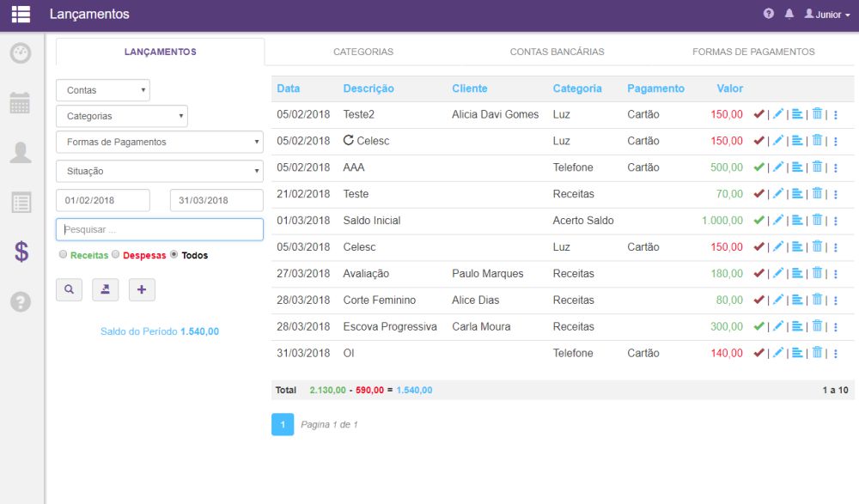This screenshot has height=504, width=859.
Task: Click the client name Alicia Davi Gomes
Action: click(496, 114)
